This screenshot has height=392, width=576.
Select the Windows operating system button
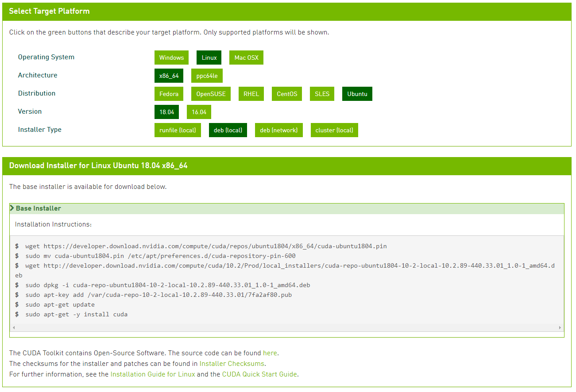[x=171, y=58]
